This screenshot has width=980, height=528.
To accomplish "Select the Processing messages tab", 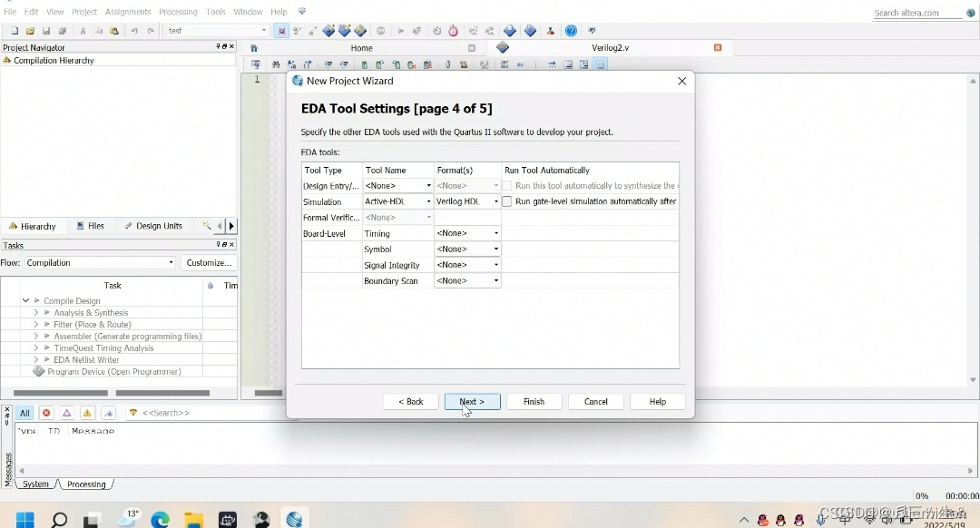I will 86,484.
